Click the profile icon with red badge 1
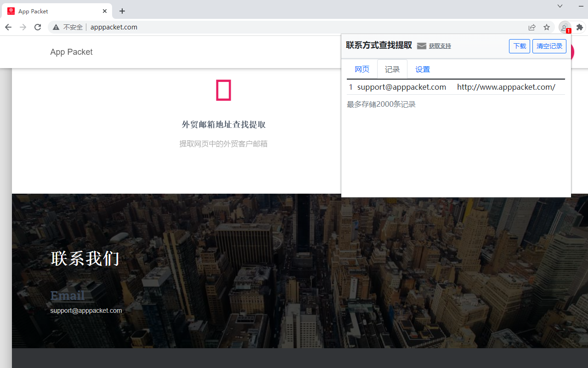The width and height of the screenshot is (588, 368). point(565,27)
